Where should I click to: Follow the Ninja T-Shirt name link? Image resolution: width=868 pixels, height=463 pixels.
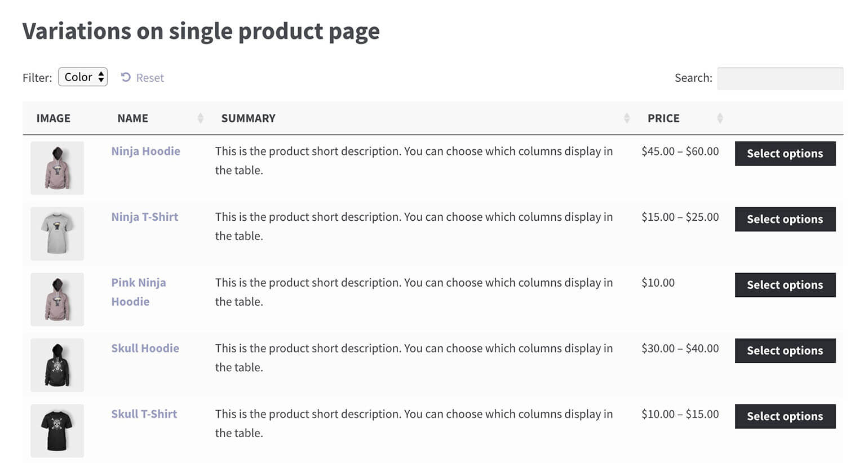(x=144, y=217)
